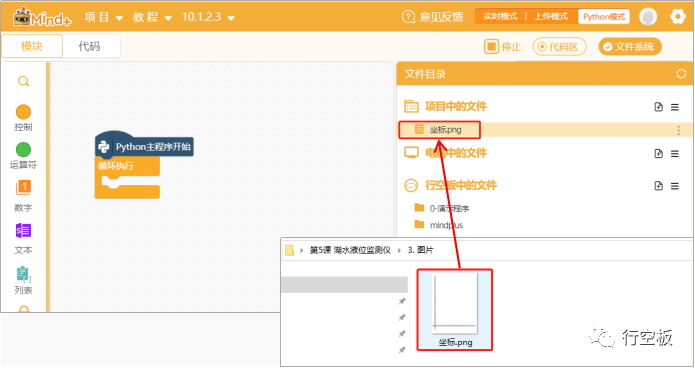This screenshot has height=368, width=695.
Task: Switch to 上传模式
Action: [x=551, y=16]
